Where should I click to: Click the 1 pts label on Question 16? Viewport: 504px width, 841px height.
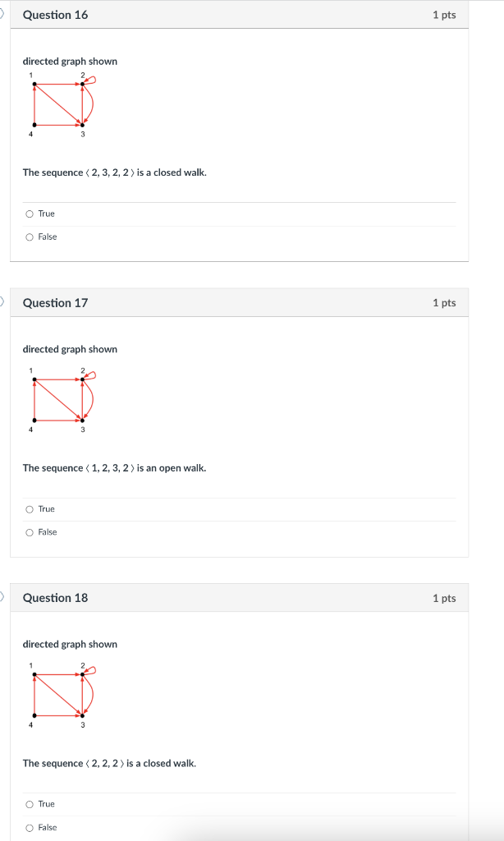444,14
